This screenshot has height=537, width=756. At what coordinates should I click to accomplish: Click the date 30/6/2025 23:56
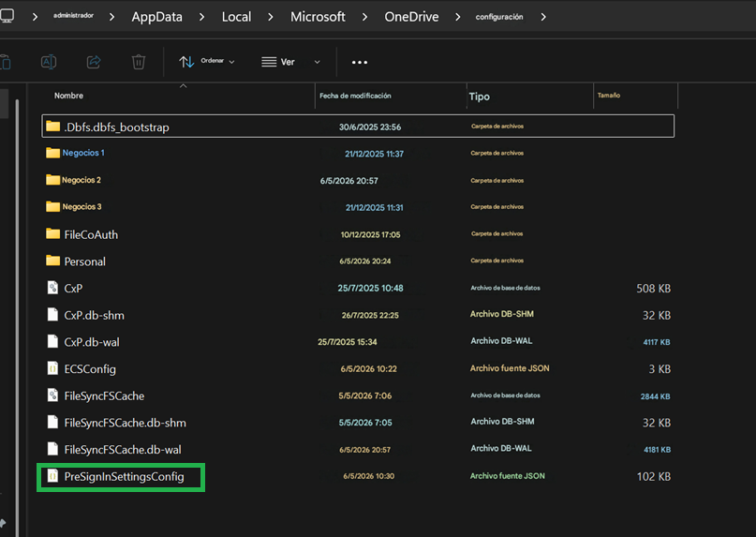370,127
